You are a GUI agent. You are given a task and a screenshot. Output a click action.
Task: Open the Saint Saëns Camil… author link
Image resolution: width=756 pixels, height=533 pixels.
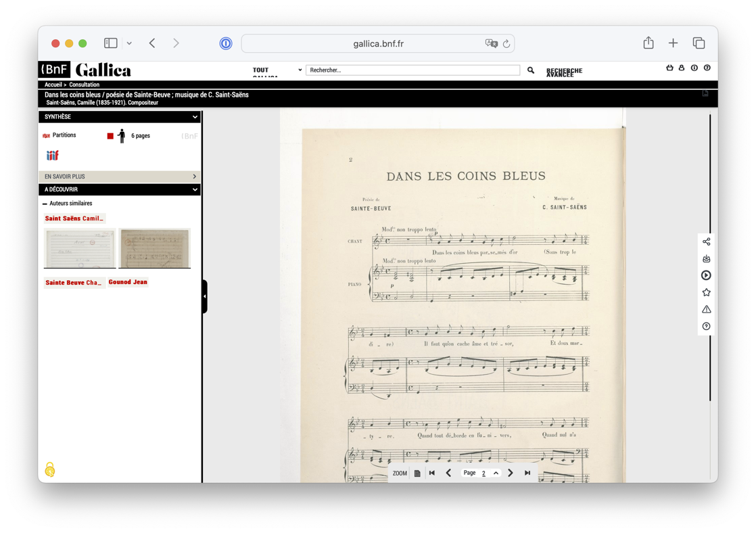pyautogui.click(x=74, y=218)
